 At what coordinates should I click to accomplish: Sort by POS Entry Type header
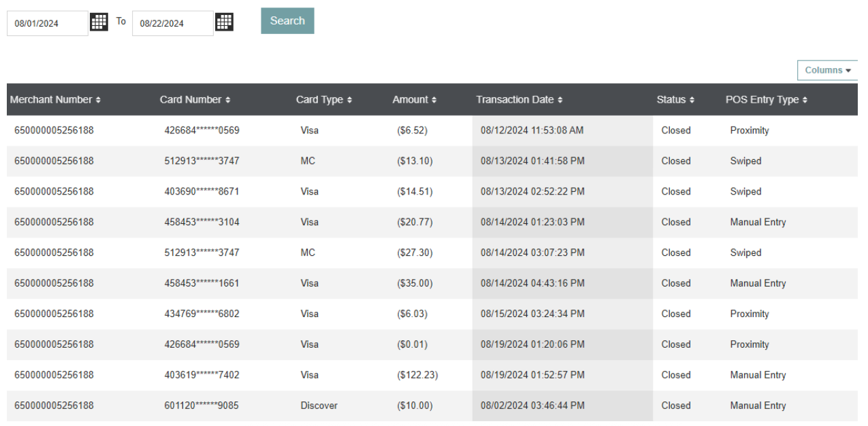(766, 100)
